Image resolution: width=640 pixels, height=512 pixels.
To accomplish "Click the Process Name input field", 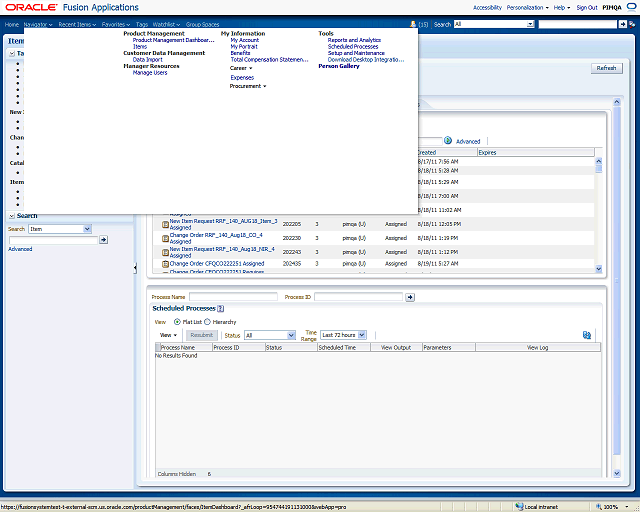I will (233, 297).
